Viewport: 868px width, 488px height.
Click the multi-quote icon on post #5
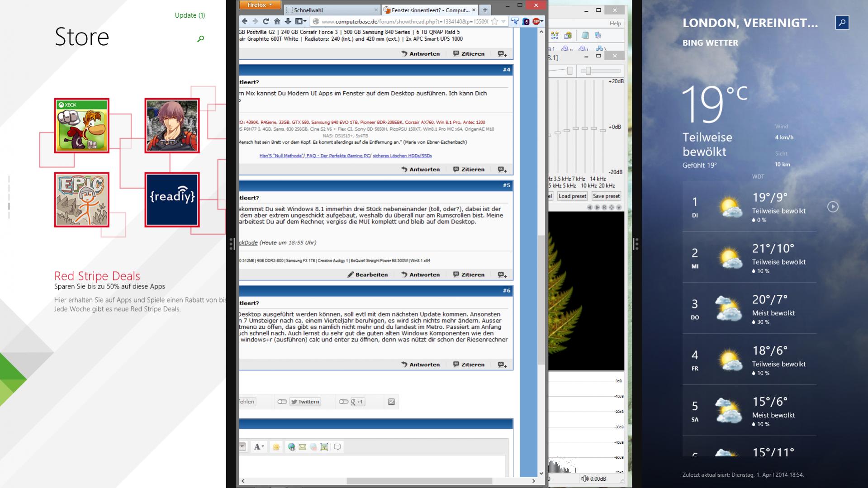pyautogui.click(x=502, y=275)
